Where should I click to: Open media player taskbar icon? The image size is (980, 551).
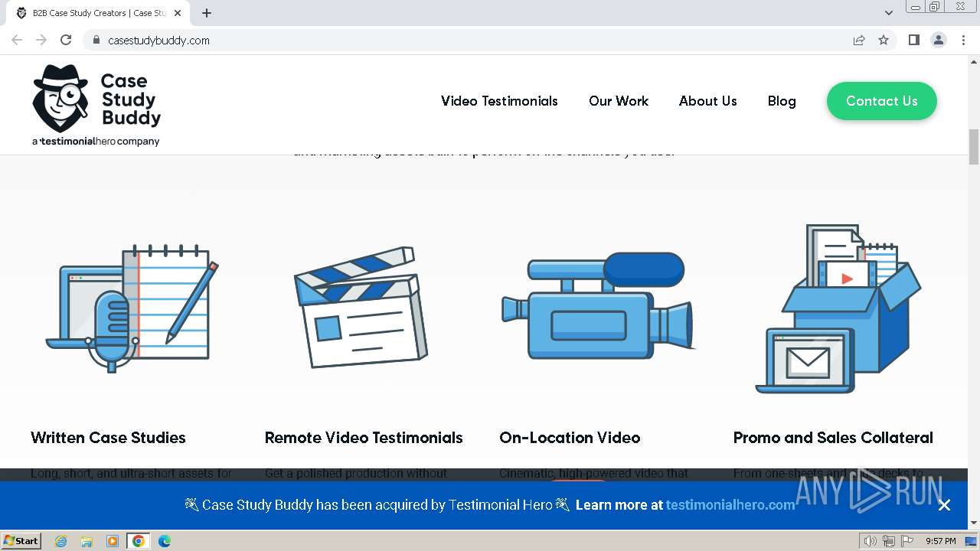(x=113, y=541)
